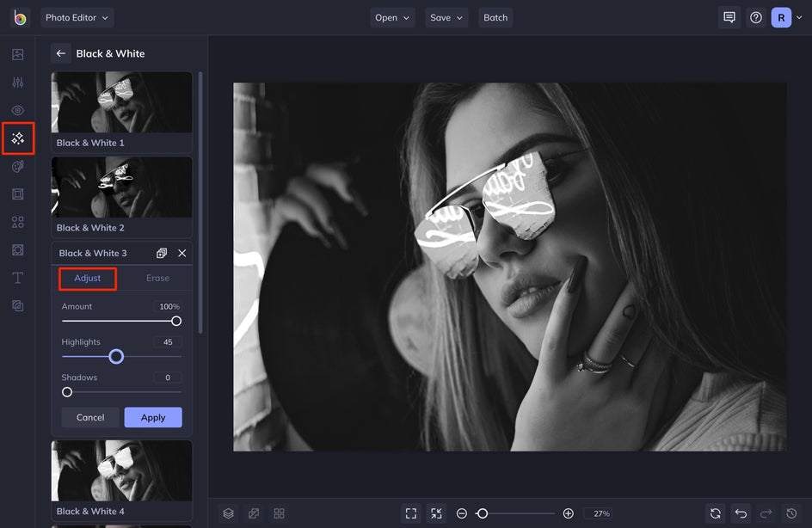Click the duplicate settings icon beside Black & White 3
812x528 pixels.
(162, 253)
